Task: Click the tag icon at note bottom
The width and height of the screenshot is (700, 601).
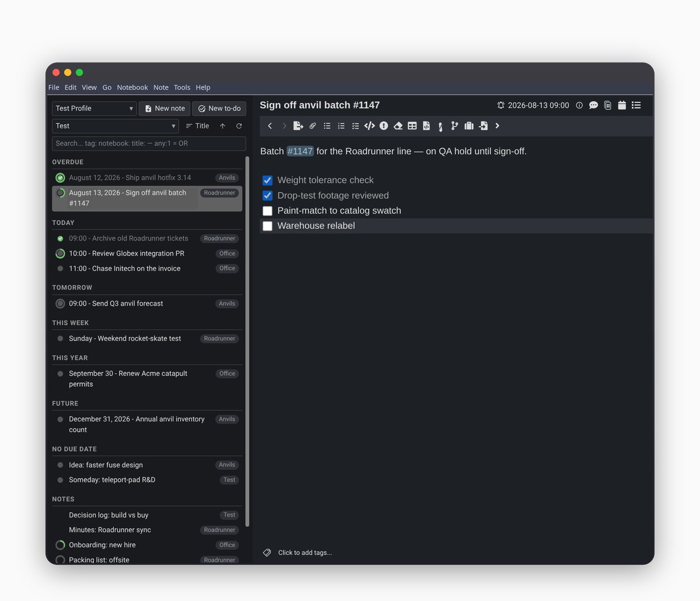Action: pyautogui.click(x=267, y=553)
